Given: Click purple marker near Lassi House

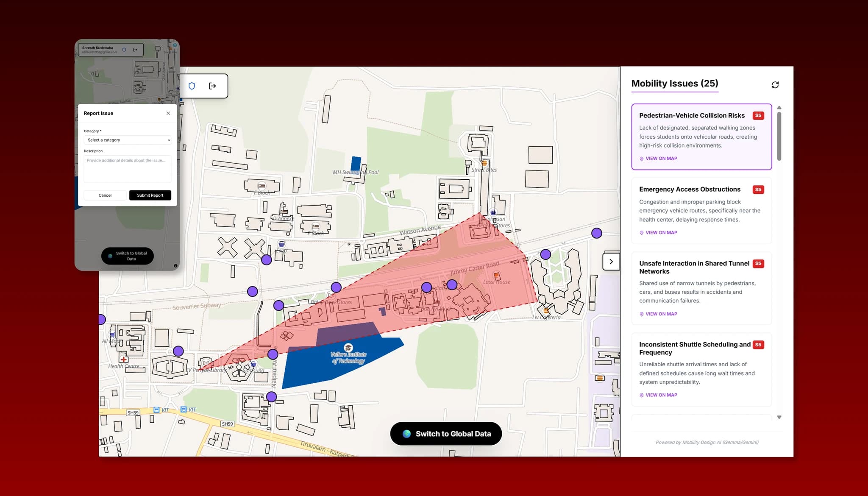Looking at the screenshot, I should pos(452,284).
